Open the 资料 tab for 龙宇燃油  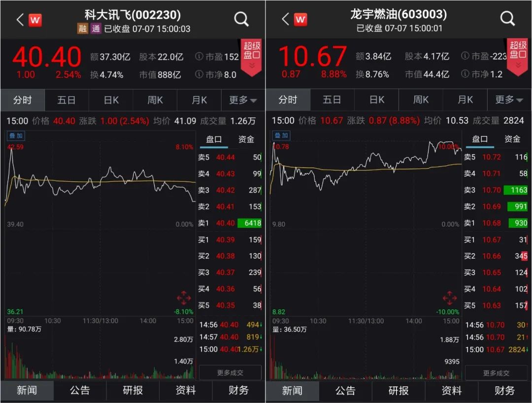pyautogui.click(x=451, y=391)
